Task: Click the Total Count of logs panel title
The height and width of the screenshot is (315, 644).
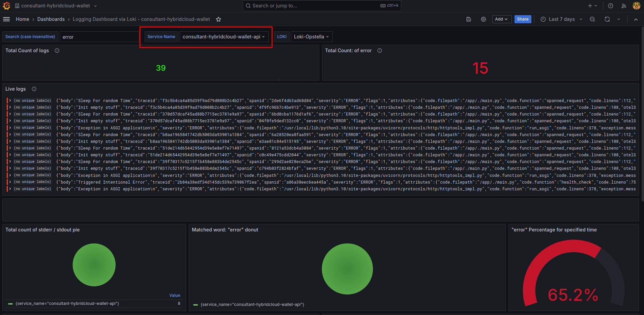Action: [x=27, y=51]
